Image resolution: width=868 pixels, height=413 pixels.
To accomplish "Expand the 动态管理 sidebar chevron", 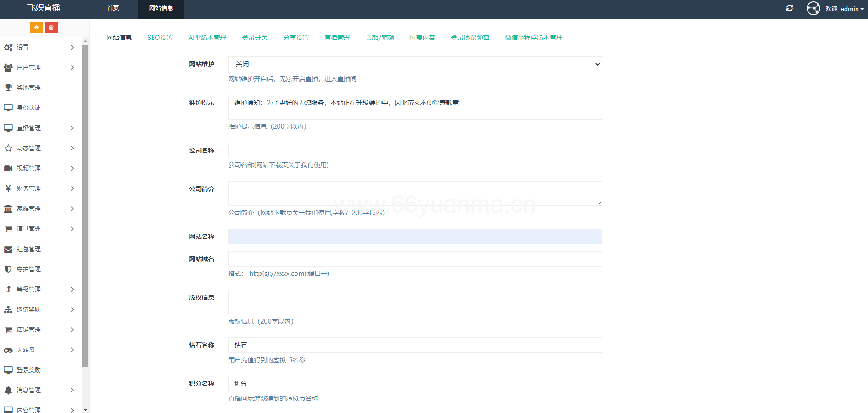I will pyautogui.click(x=72, y=148).
